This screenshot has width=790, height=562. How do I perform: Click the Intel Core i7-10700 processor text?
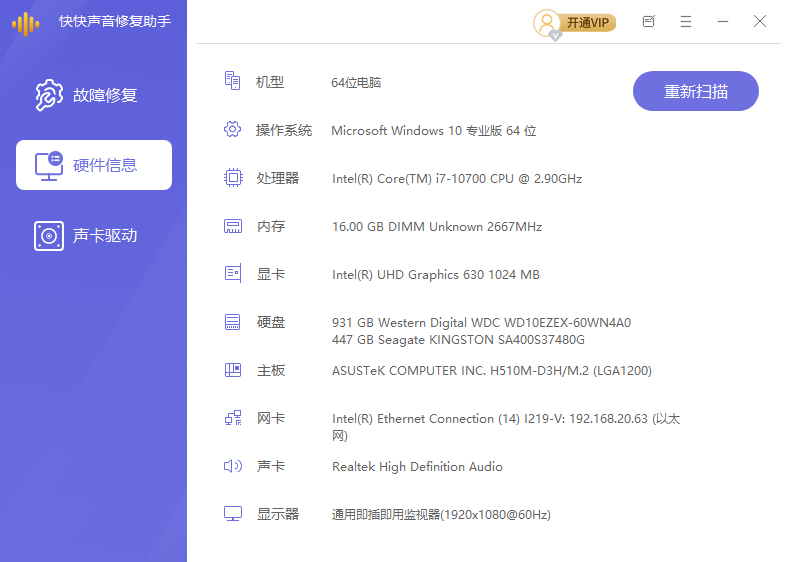[456, 179]
